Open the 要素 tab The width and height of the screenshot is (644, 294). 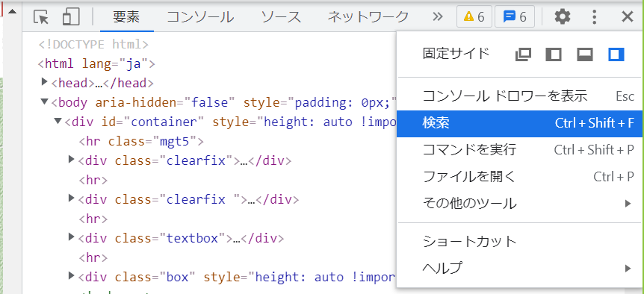coord(126,17)
